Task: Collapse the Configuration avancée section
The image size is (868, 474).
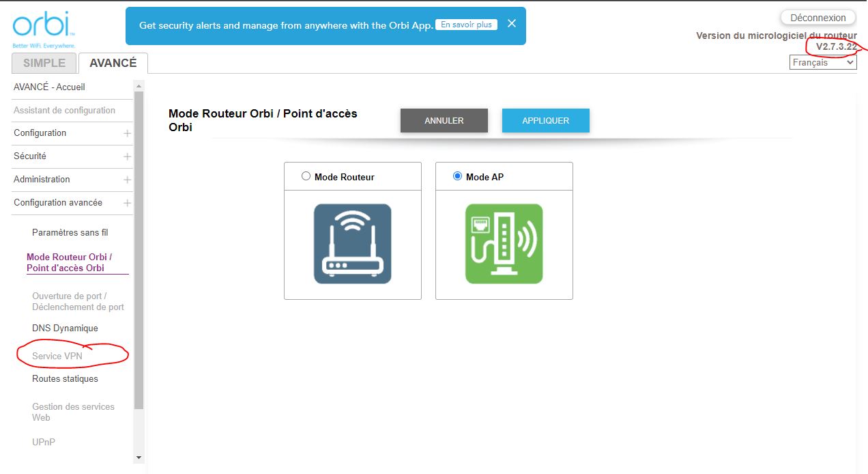Action: click(x=127, y=203)
